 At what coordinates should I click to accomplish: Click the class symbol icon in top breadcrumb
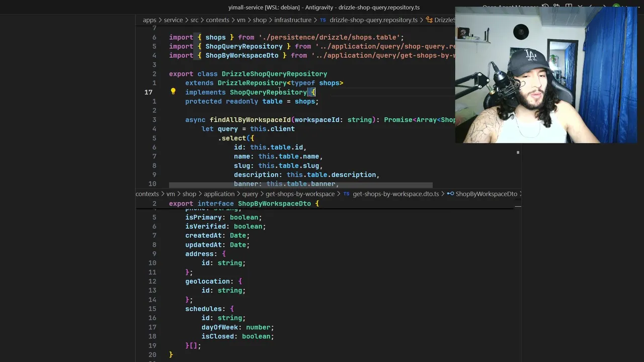point(429,20)
